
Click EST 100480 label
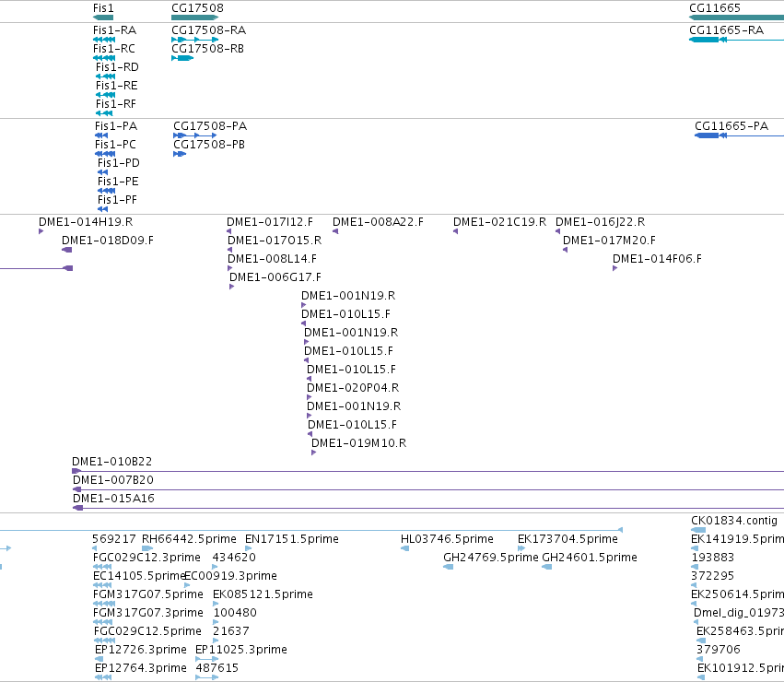[x=235, y=614]
